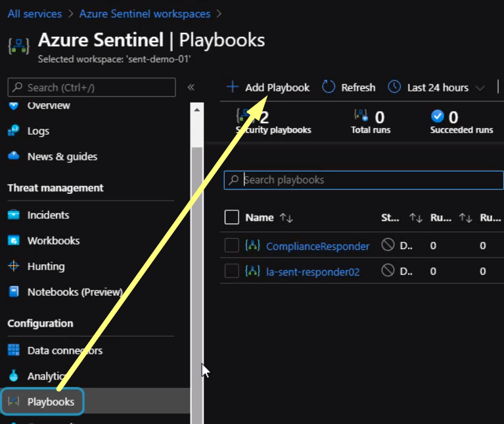
Task: Open the la-sent-responder02 playbook link
Action: click(x=313, y=272)
